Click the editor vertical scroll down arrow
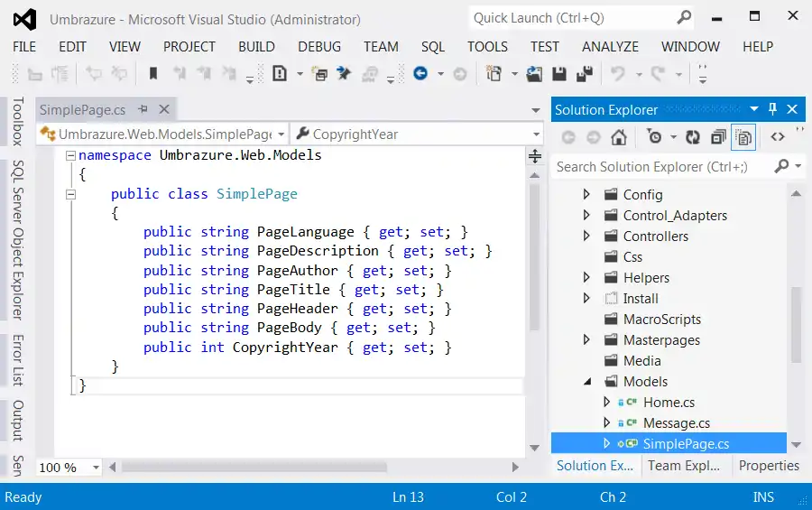The height and width of the screenshot is (510, 812). pos(535,448)
